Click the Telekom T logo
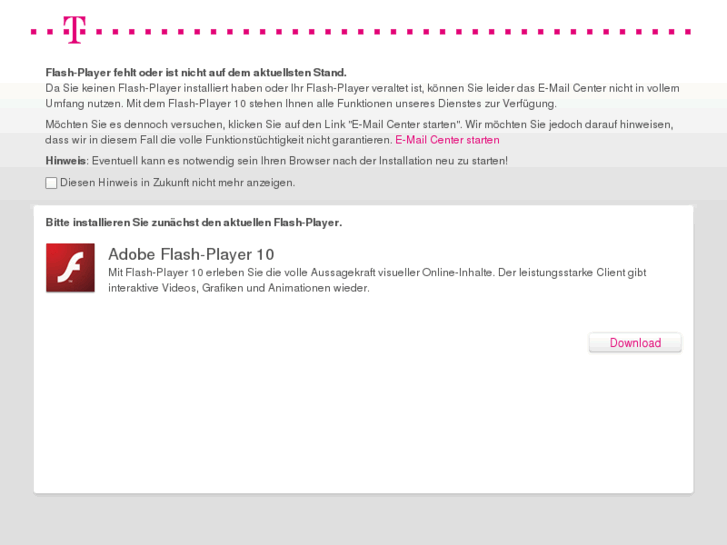Screen dimensions: 727x545 click(75, 30)
